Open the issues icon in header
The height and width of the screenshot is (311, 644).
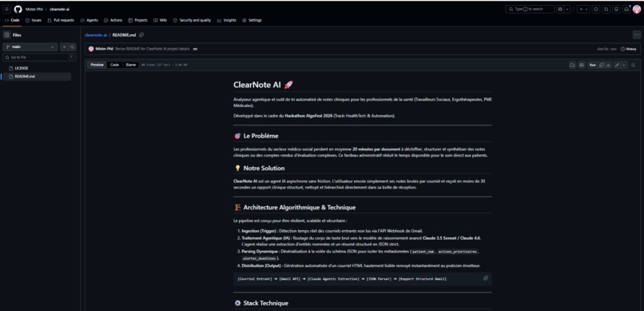pos(596,9)
